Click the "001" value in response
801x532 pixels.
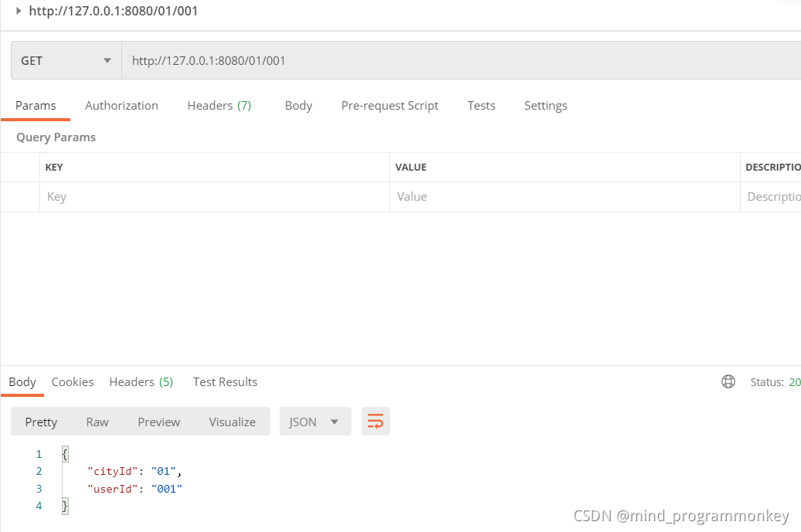167,489
